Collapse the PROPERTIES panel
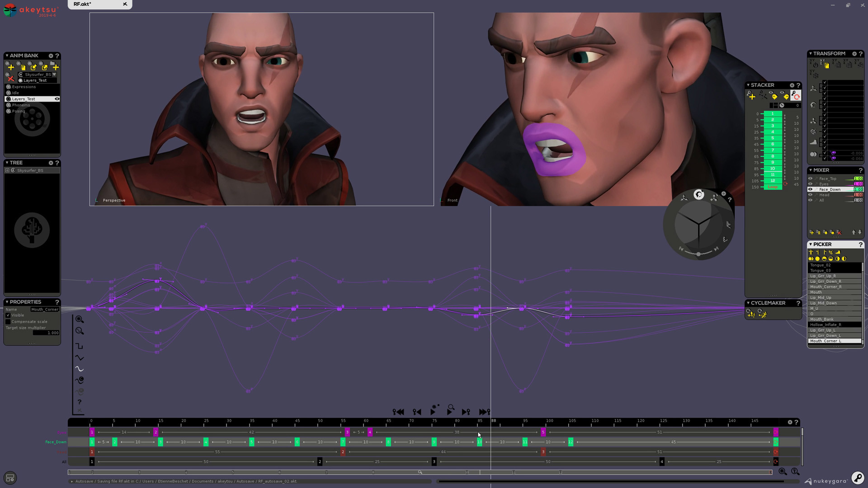868x488 pixels. pos(8,302)
